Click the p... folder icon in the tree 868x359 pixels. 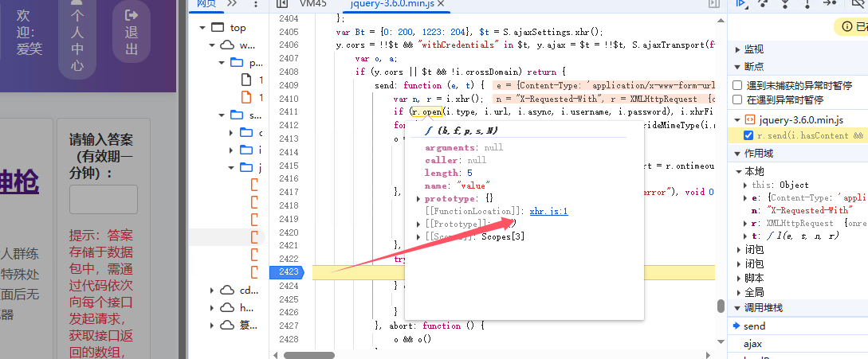click(237, 63)
